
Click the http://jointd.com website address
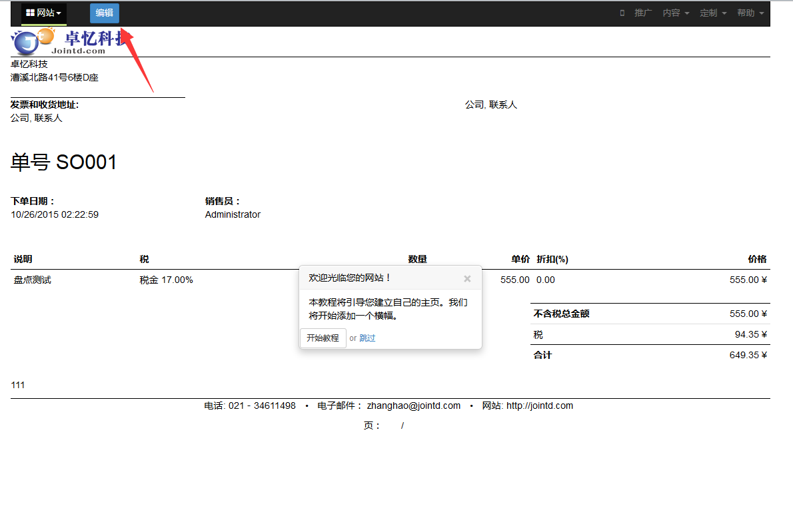539,406
